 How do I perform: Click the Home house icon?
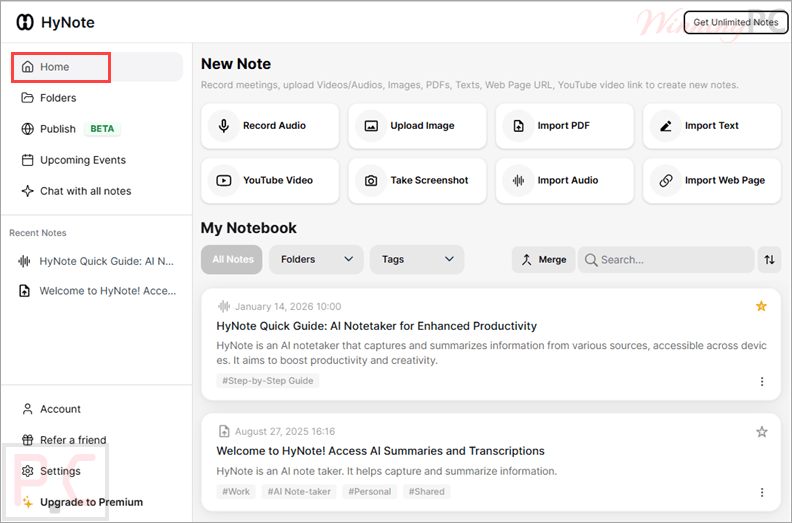coord(28,67)
